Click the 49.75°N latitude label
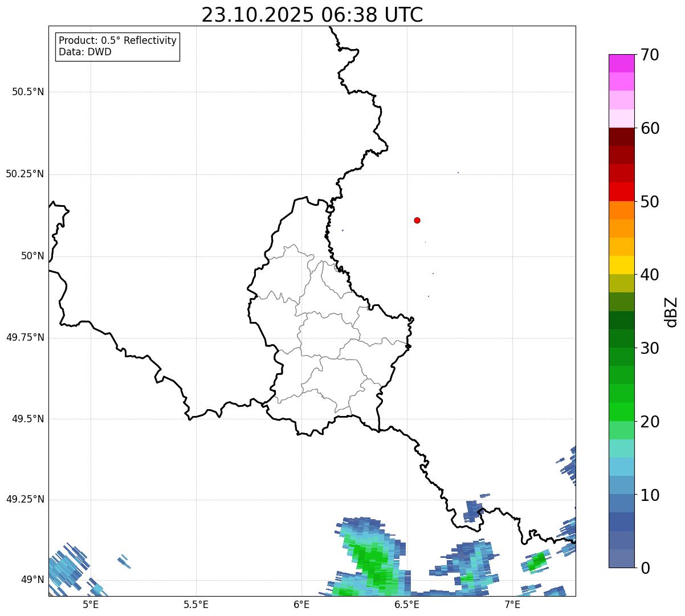685x616 pixels. click(x=25, y=337)
